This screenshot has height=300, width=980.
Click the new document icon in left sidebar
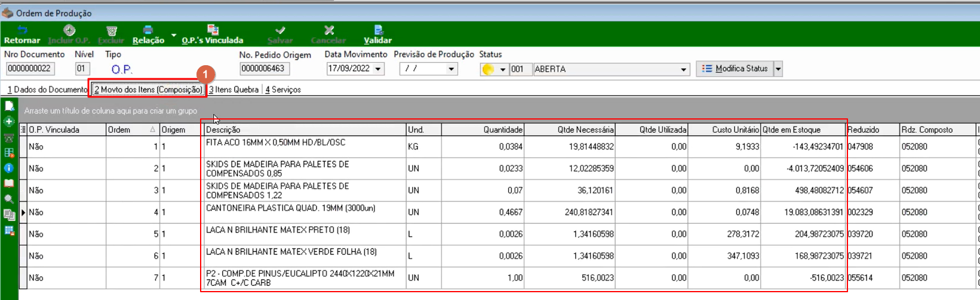pos(9,106)
